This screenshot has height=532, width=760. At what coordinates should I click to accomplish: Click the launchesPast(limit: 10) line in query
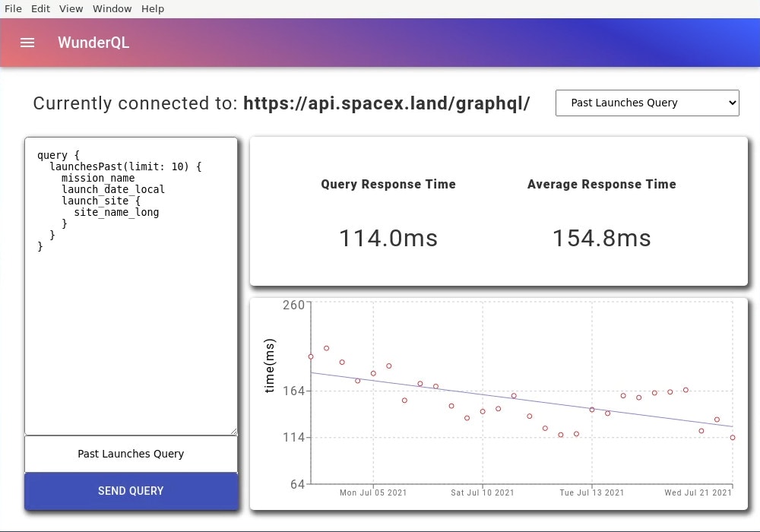[x=125, y=166]
